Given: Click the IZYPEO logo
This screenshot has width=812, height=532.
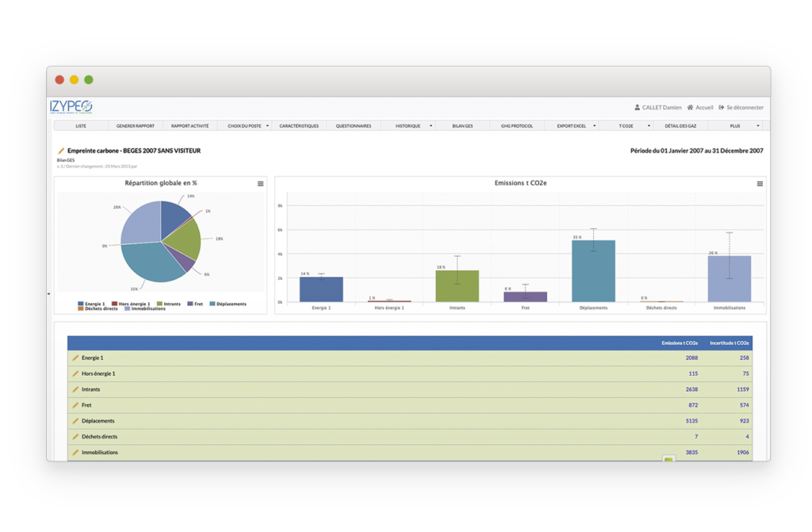Looking at the screenshot, I should coord(71,107).
